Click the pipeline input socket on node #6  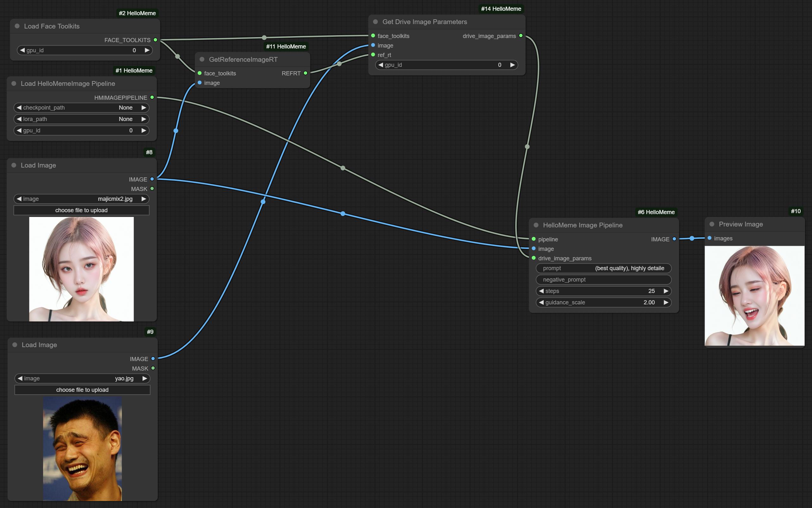(534, 239)
